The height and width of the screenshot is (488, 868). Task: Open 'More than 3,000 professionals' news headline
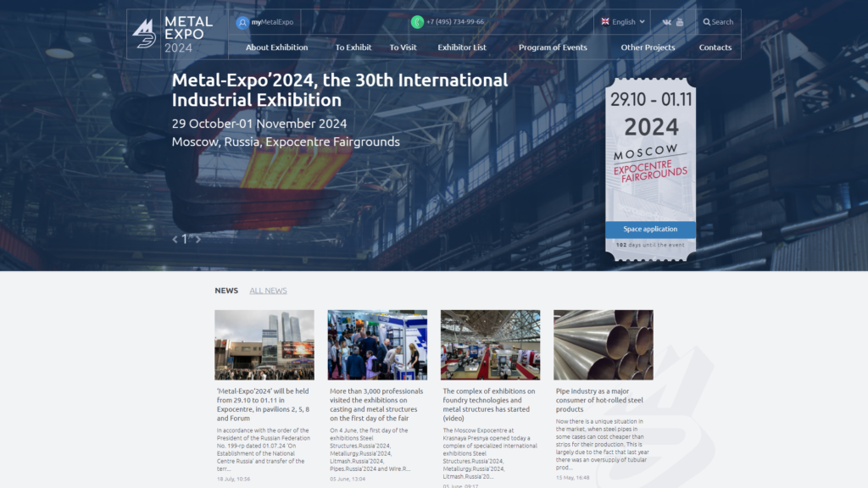376,404
